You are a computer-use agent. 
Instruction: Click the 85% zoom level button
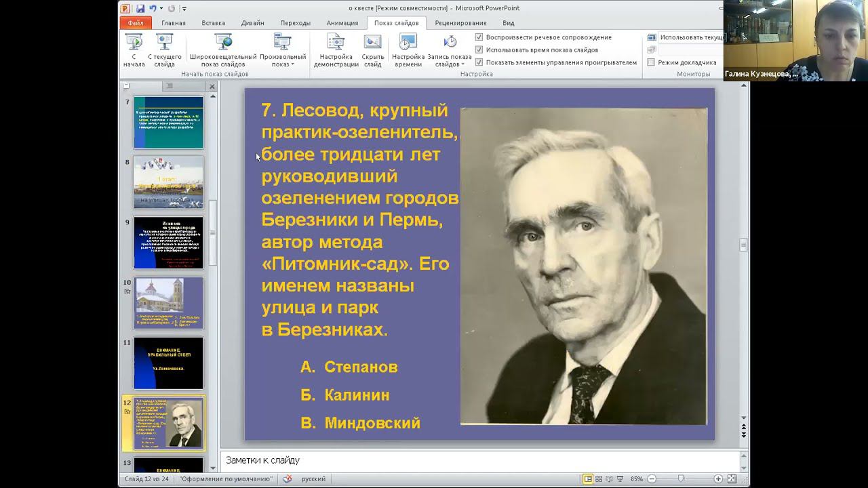point(636,479)
